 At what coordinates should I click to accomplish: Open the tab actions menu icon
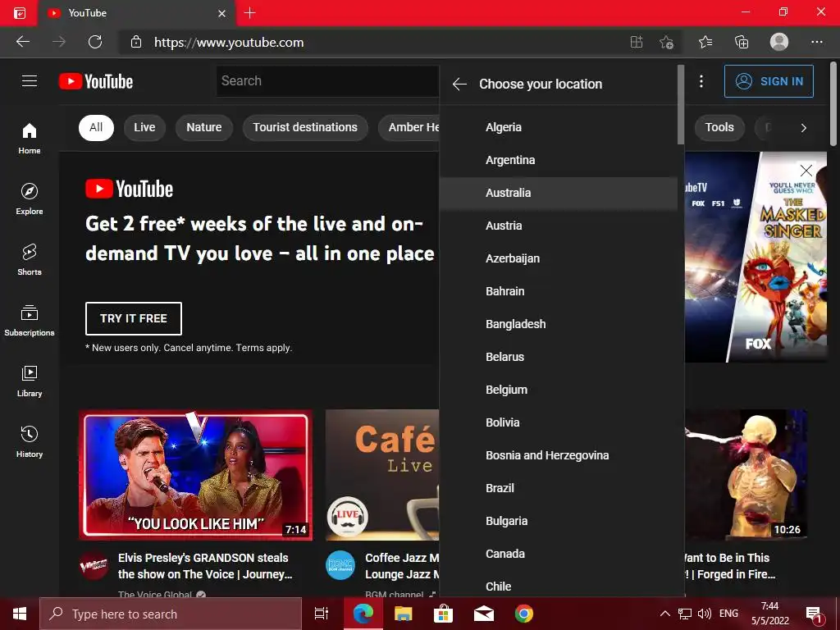click(x=20, y=13)
